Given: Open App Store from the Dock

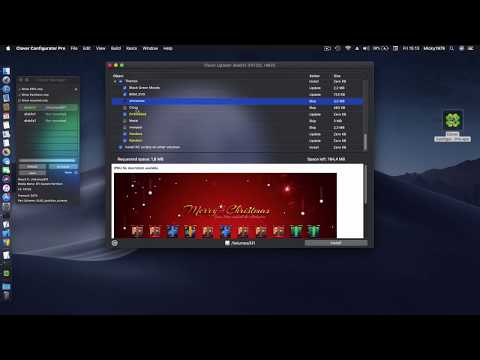Looking at the screenshot, I should click(6, 197).
